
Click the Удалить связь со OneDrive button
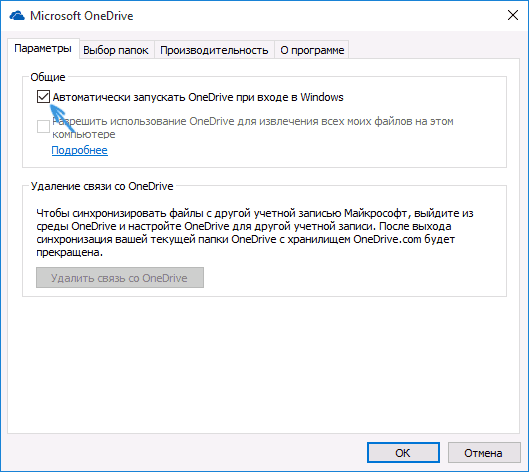click(x=120, y=278)
